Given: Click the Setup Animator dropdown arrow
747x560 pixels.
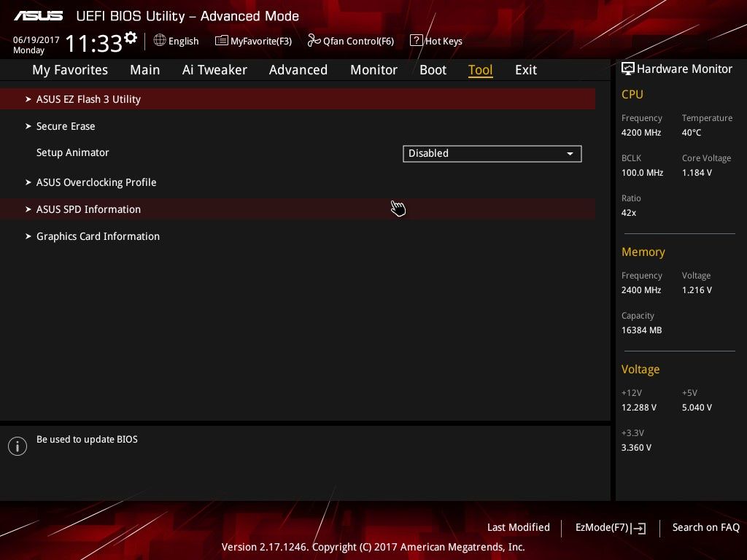Looking at the screenshot, I should [570, 154].
